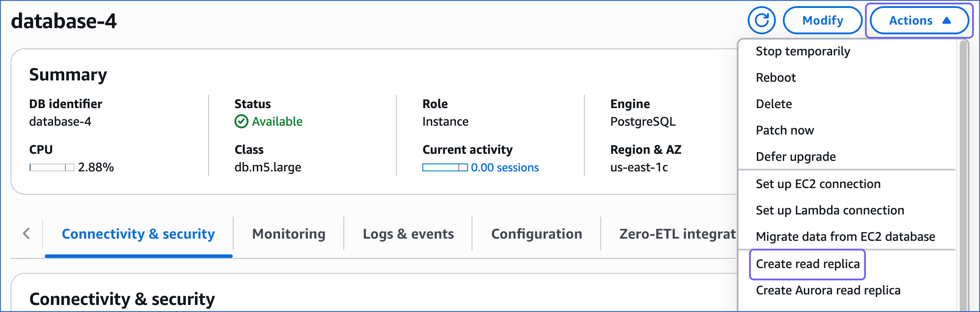Choose Set up EC2 connection
This screenshot has height=312, width=980.
(818, 184)
